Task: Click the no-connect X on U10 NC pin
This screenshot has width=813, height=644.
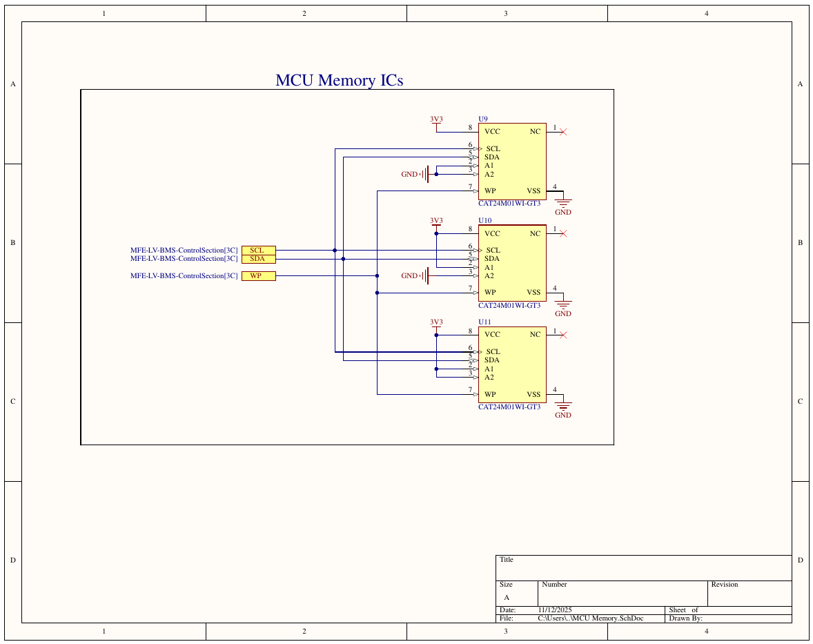Action: [564, 234]
